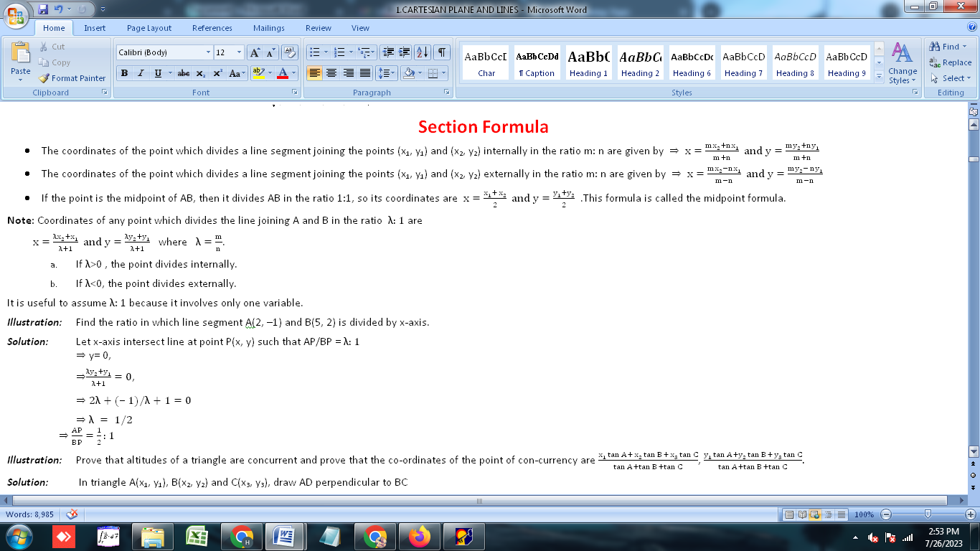The image size is (980, 551).
Task: Toggle bold formatting
Action: [124, 73]
